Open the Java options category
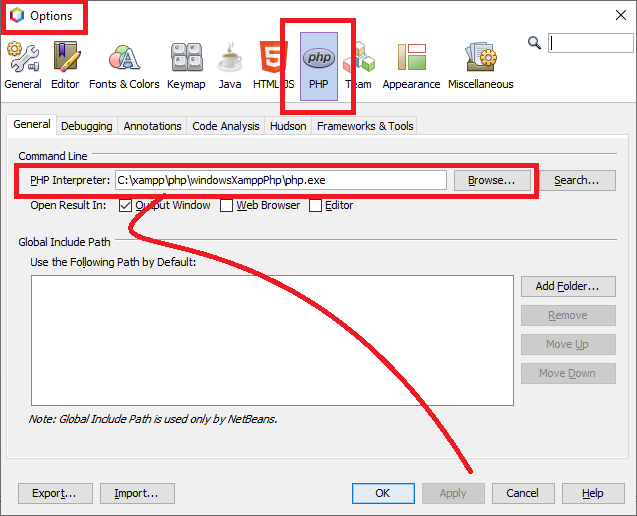Viewport: 637px width, 516px height. (230, 66)
